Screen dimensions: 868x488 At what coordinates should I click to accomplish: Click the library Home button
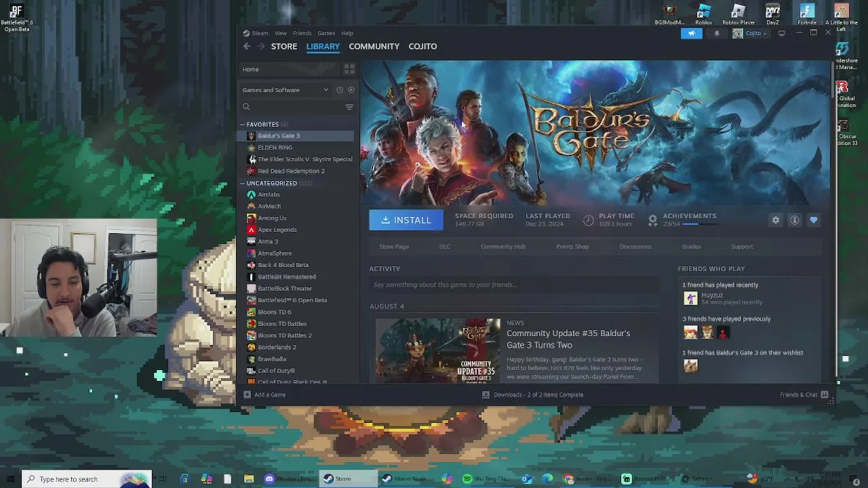point(289,69)
